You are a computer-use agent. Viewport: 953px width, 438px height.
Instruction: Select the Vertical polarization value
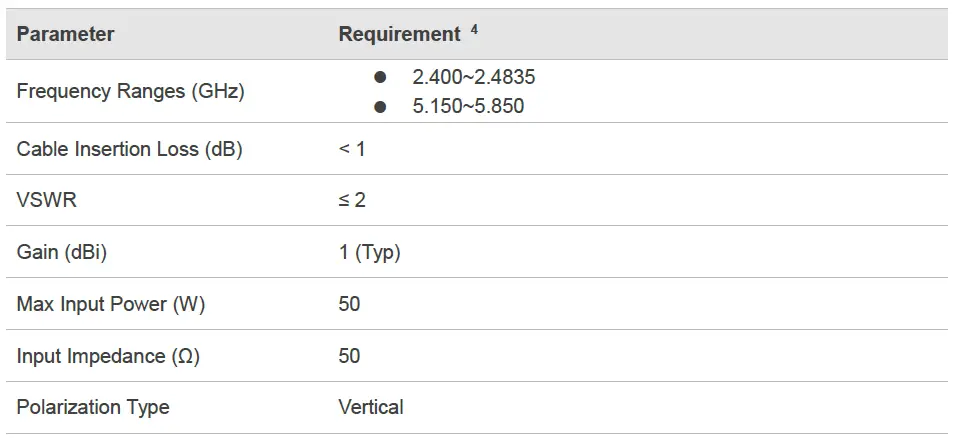click(371, 407)
